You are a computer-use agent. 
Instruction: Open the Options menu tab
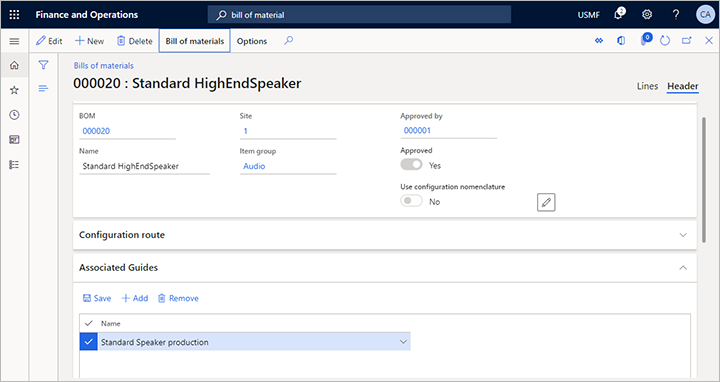(252, 41)
